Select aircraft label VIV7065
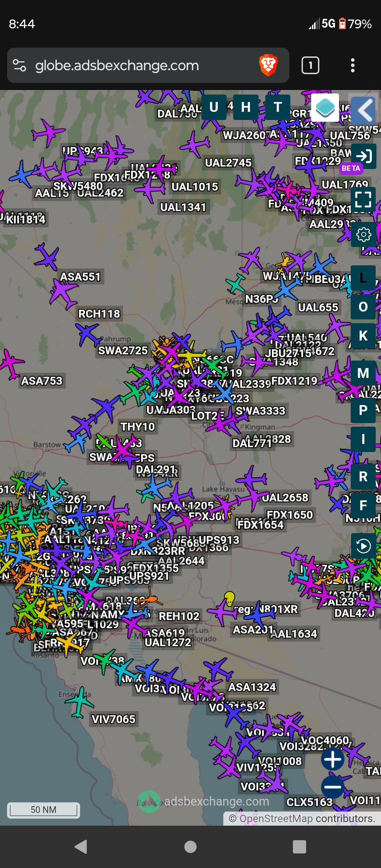Screen dimensions: 381x868 (114, 719)
